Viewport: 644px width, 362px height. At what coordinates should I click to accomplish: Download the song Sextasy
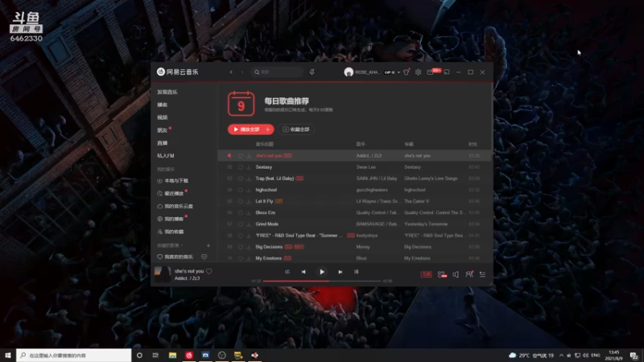tap(249, 167)
